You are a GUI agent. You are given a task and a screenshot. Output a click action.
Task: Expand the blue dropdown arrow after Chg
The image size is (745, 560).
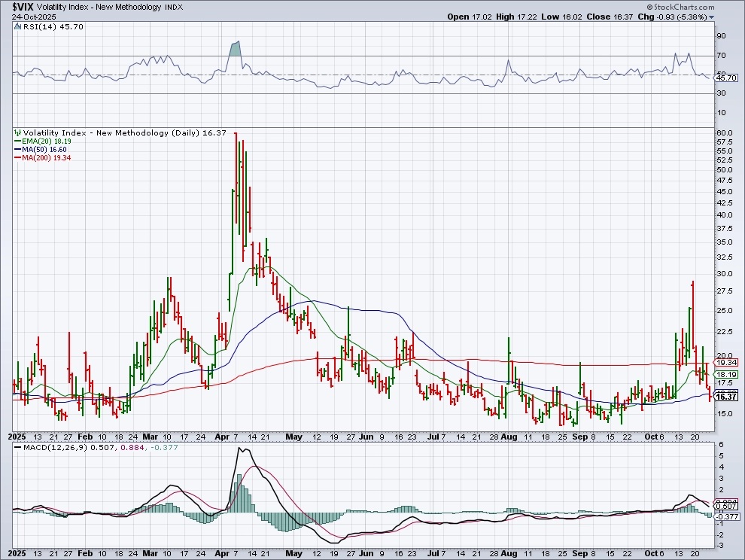711,16
